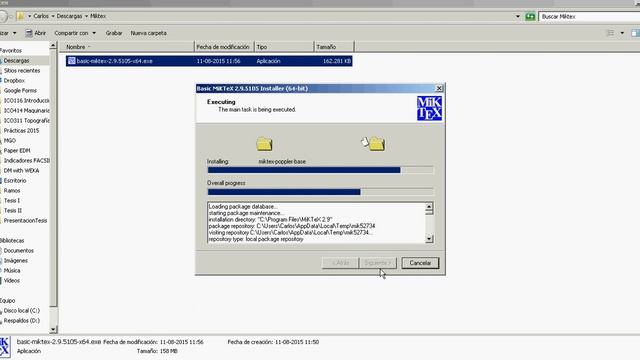Viewport: 640px width, 360px height.
Task: Open ICO116 Introducción folder in sidebar
Action: pyautogui.click(x=26, y=101)
